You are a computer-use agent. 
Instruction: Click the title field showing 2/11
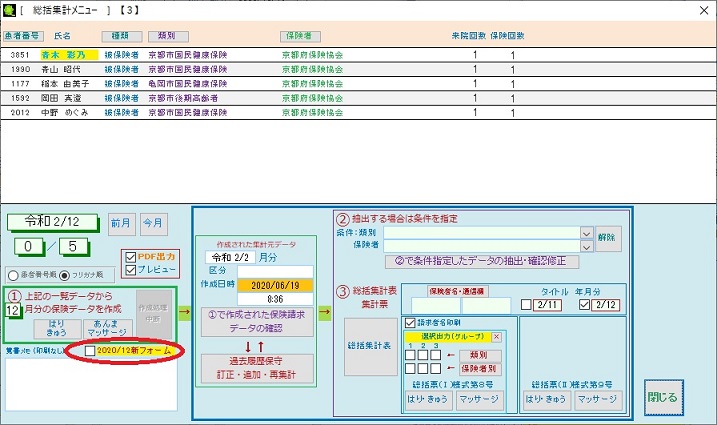(x=547, y=305)
